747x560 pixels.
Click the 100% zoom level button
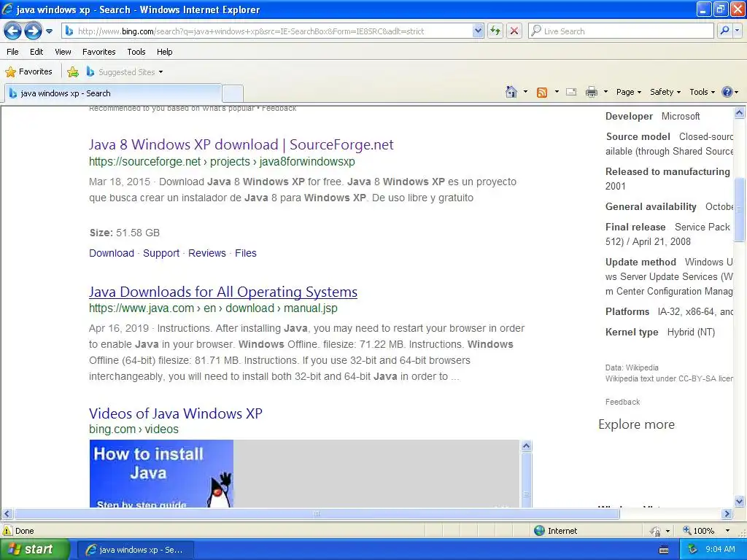[x=699, y=531]
